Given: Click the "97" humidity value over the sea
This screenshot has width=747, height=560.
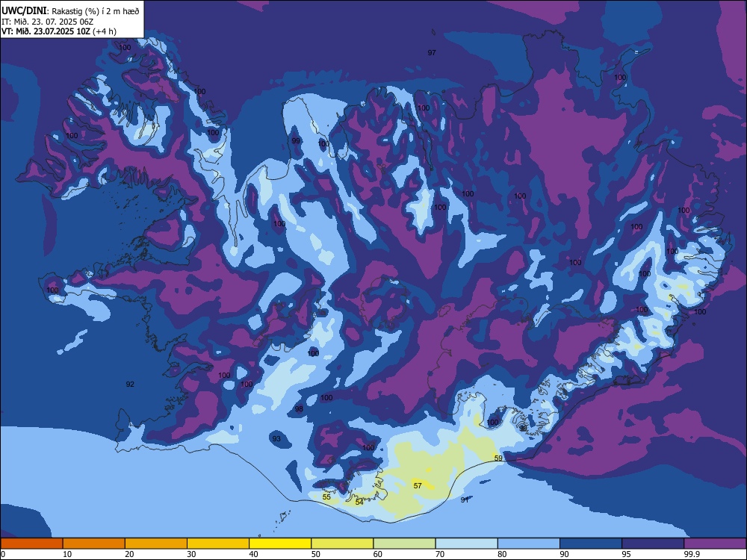Looking at the screenshot, I should (432, 53).
